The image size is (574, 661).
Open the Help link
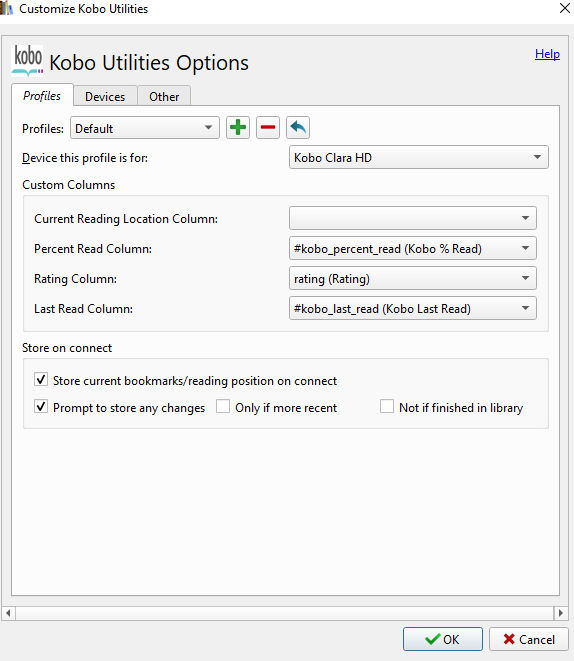[x=547, y=54]
